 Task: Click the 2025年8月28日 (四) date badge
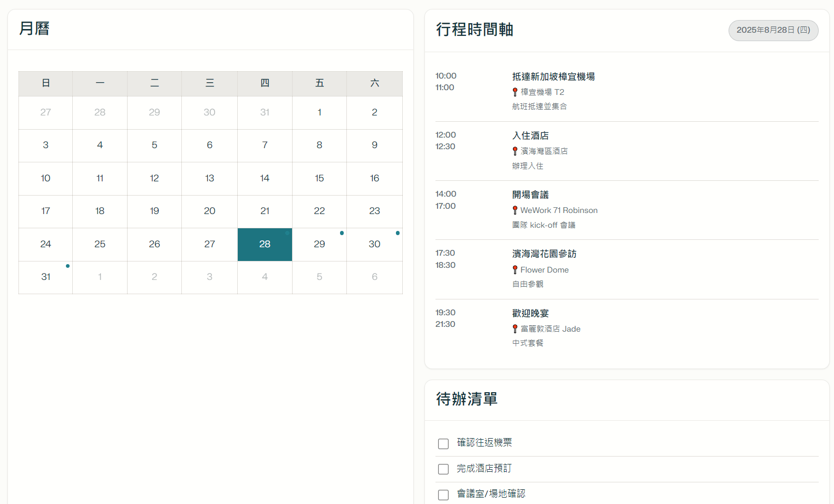(x=773, y=30)
